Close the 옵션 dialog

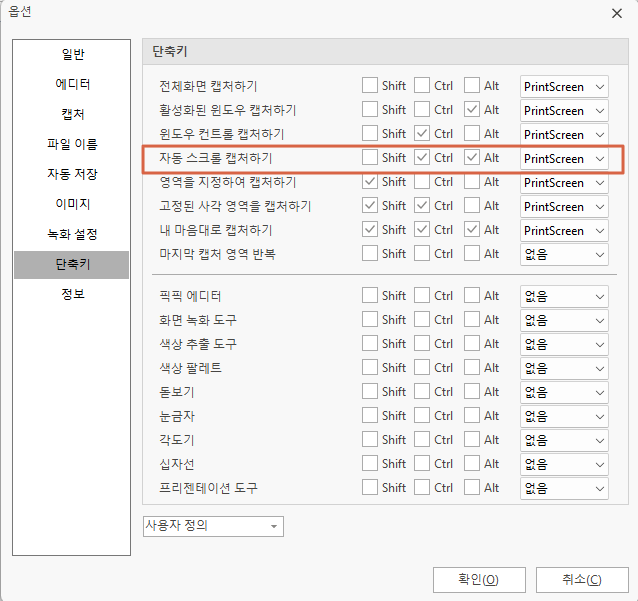pyautogui.click(x=617, y=13)
